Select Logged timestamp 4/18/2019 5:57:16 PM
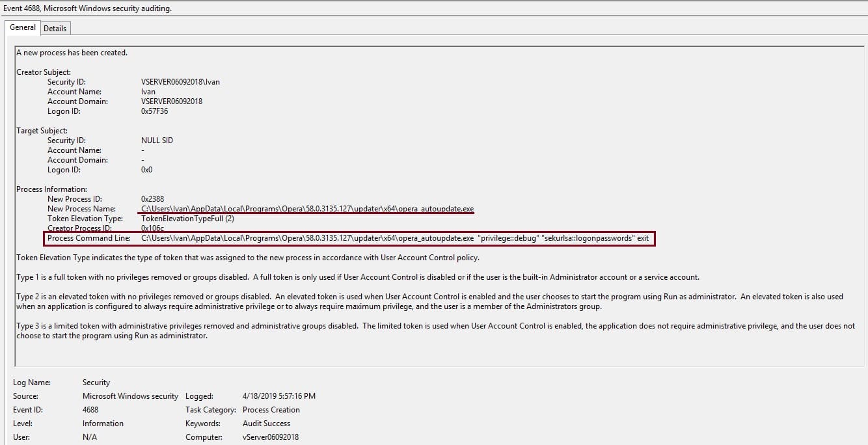 (x=279, y=396)
